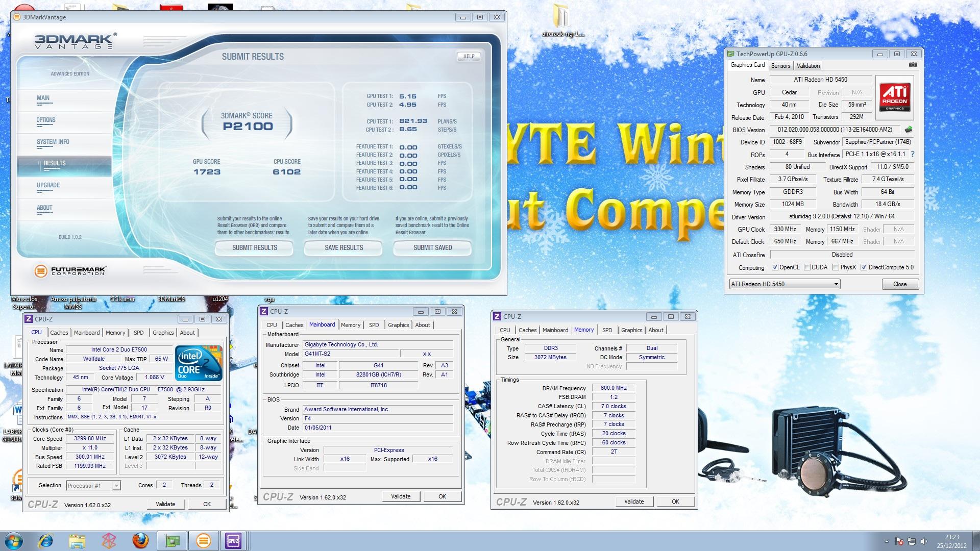This screenshot has height=551, width=980.
Task: Click the GPU-Z title bar icon
Action: click(x=731, y=54)
